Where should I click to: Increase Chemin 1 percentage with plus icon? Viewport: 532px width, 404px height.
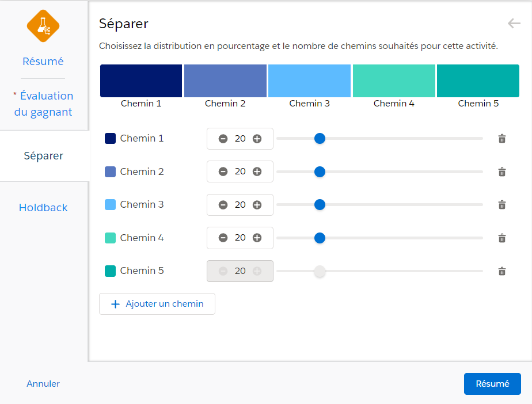tap(257, 139)
